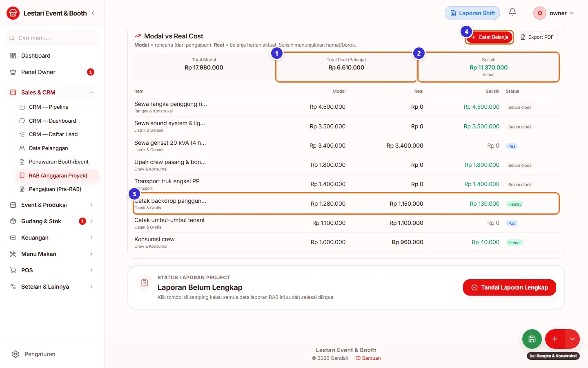Open notifications bell icon
The image size is (588, 368).
click(x=512, y=12)
